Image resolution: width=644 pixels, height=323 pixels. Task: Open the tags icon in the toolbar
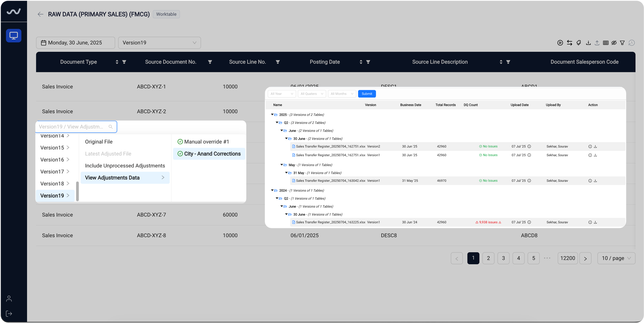[579, 43]
